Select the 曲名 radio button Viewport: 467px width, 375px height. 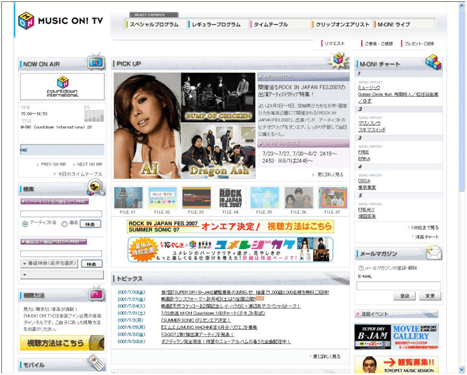[x=64, y=224]
